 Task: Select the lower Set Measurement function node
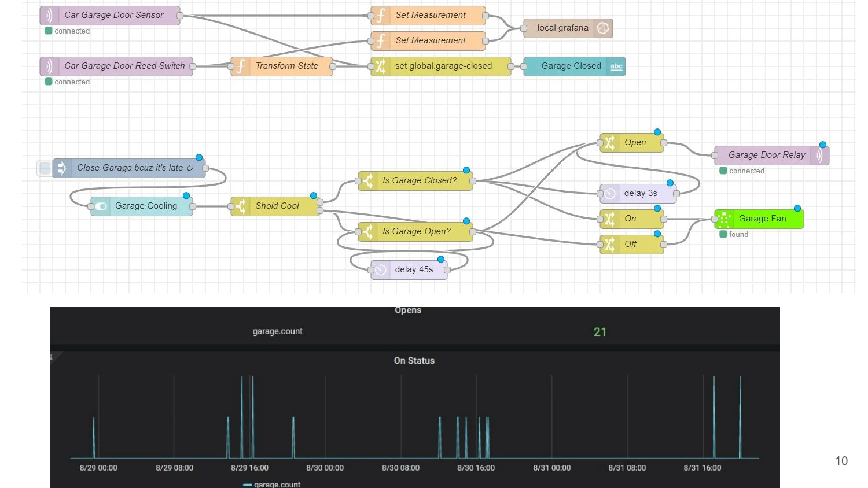428,41
